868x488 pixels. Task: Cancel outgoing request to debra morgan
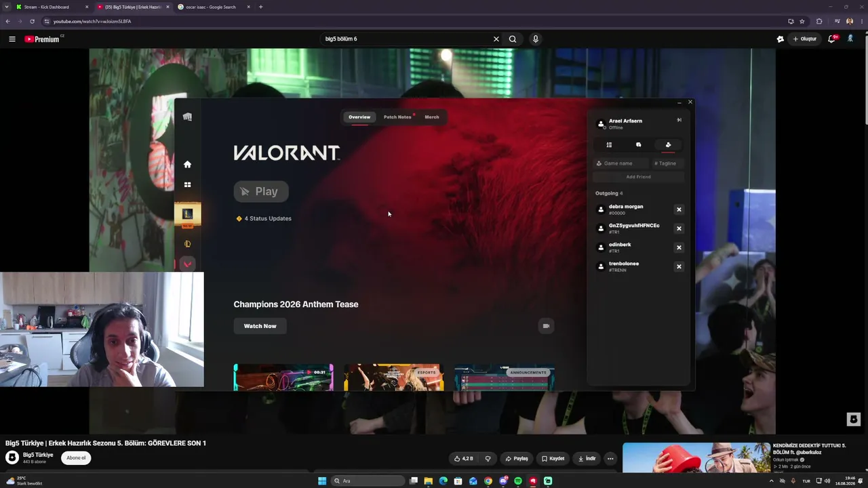(679, 209)
